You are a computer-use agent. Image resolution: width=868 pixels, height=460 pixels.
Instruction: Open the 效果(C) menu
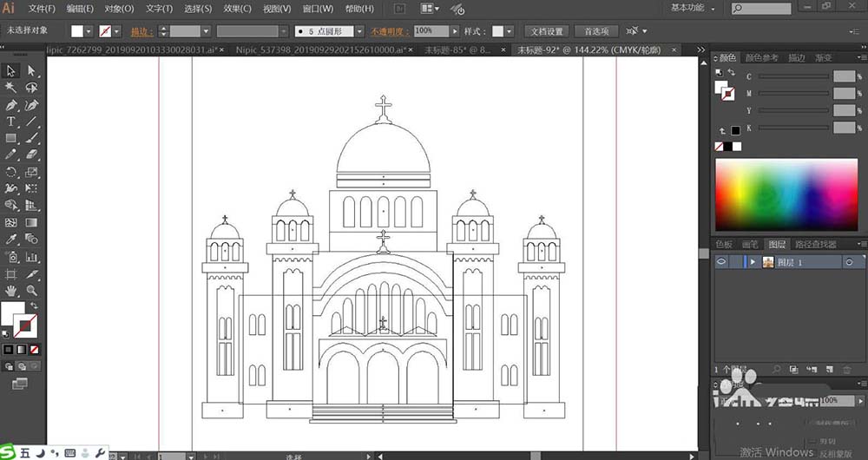pos(236,9)
